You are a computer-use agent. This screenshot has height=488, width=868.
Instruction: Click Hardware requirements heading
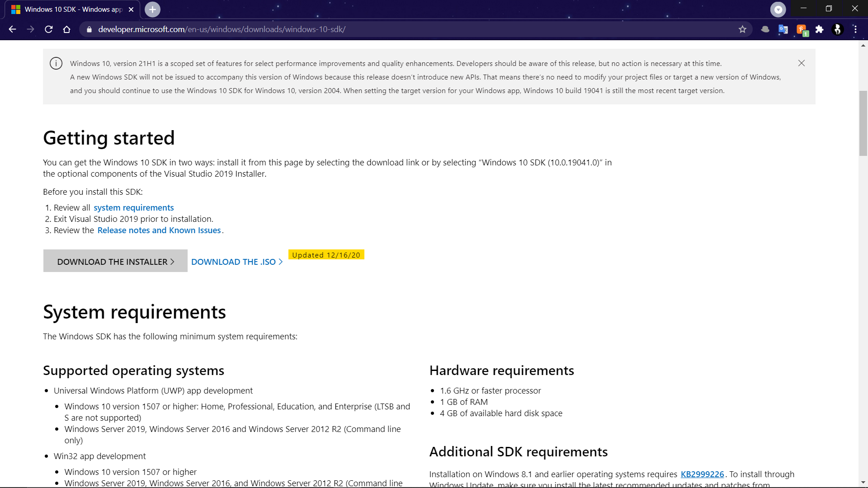[501, 371]
